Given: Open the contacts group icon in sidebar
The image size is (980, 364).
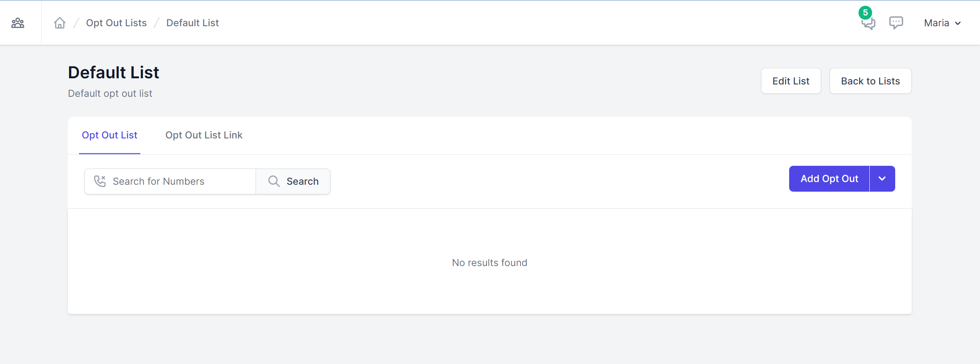Looking at the screenshot, I should click(x=18, y=23).
